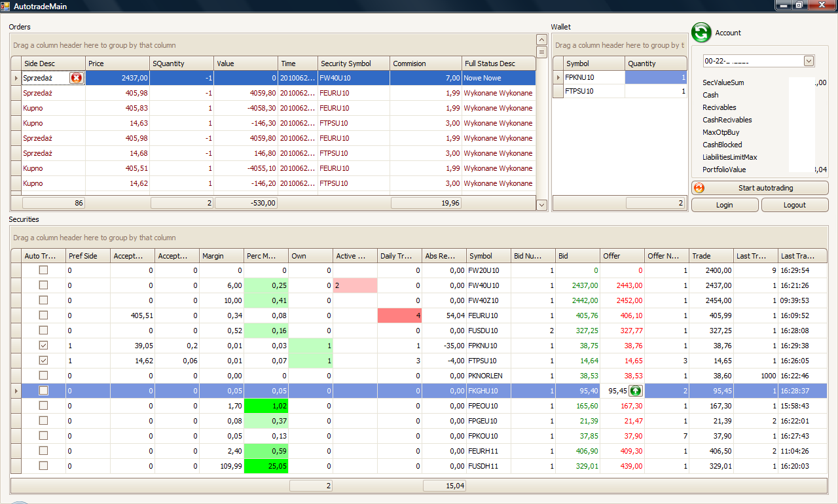This screenshot has height=504, width=838.
Task: Click the bright green 25,05 Perc Margin cell
Action: coord(266,466)
